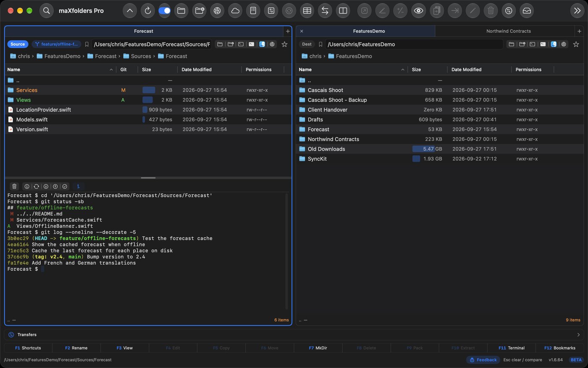Open the F11 Terminal button
This screenshot has width=588, height=368.
pos(511,348)
